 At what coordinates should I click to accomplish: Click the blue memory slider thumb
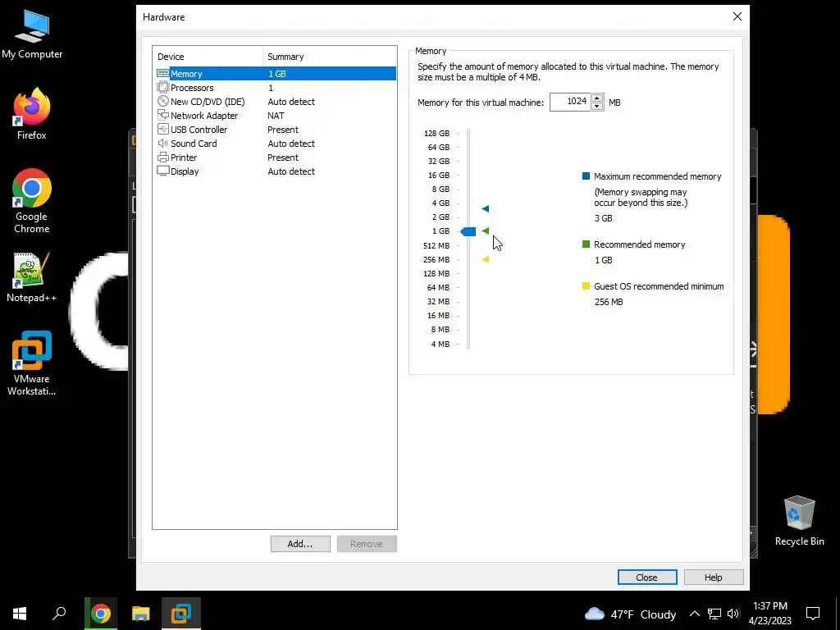pyautogui.click(x=468, y=231)
